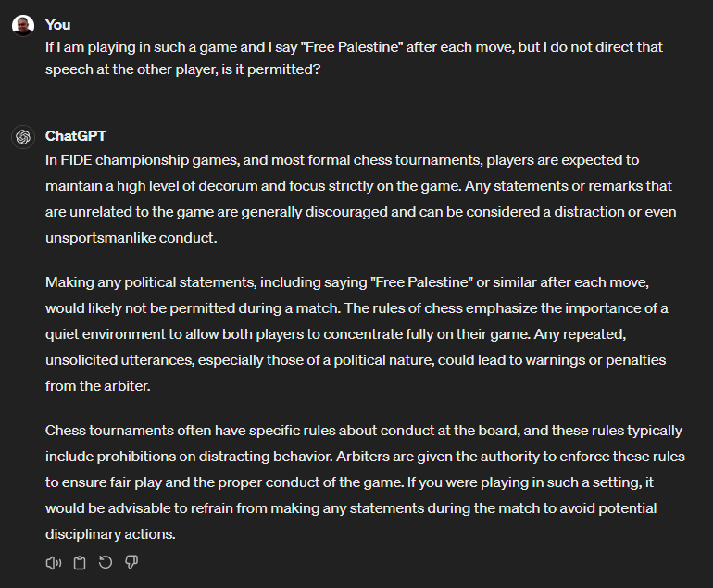Click the "You" sender name

tap(57, 25)
